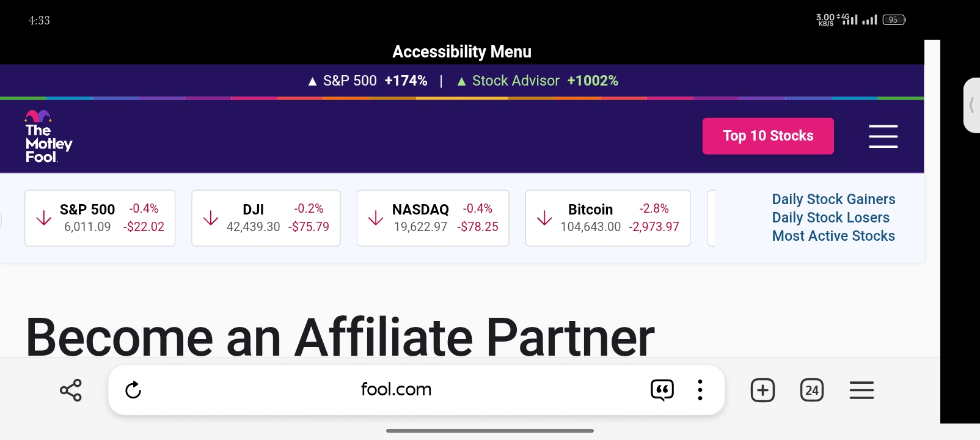Open Daily Stock Gainers link
The height and width of the screenshot is (440, 980).
click(833, 199)
